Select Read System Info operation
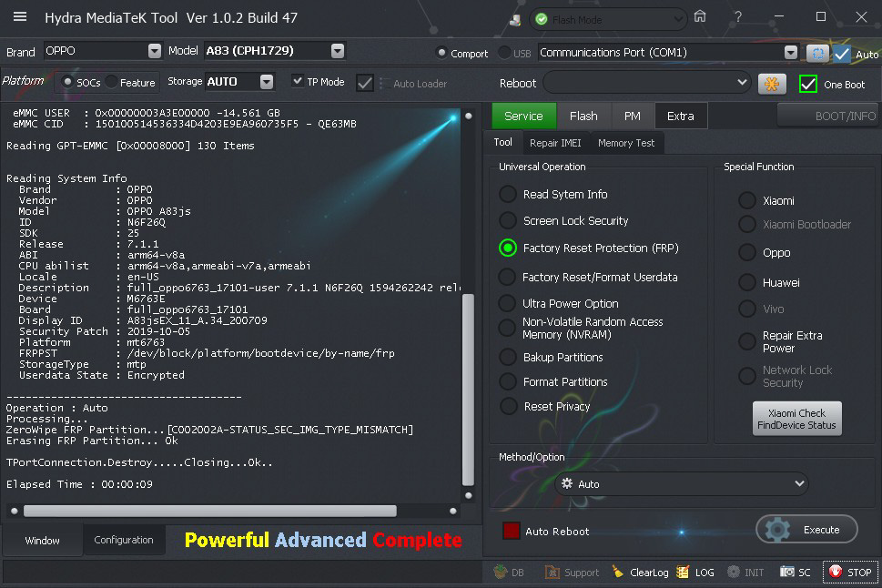This screenshot has height=588, width=882. pos(507,194)
